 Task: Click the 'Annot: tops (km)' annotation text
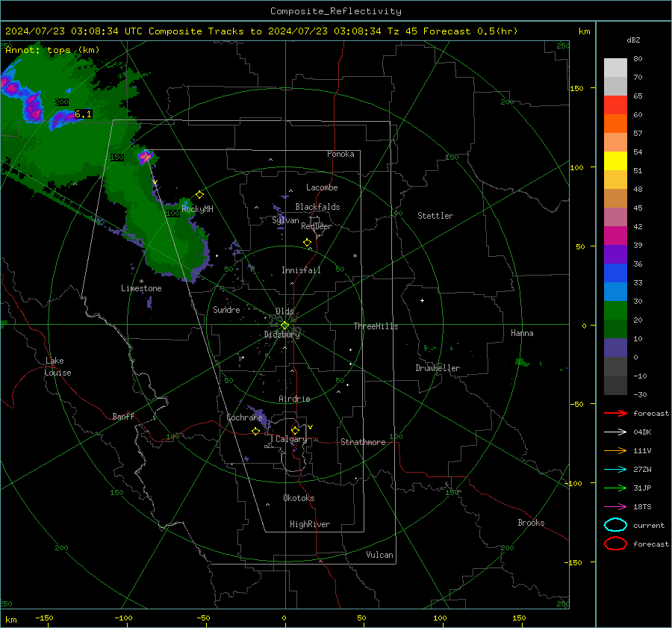coord(52,50)
